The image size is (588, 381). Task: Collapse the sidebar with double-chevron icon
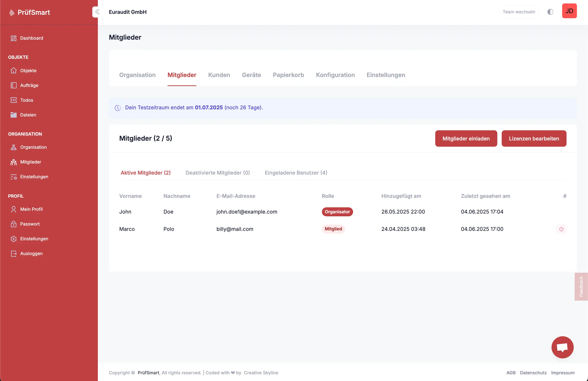coord(97,12)
